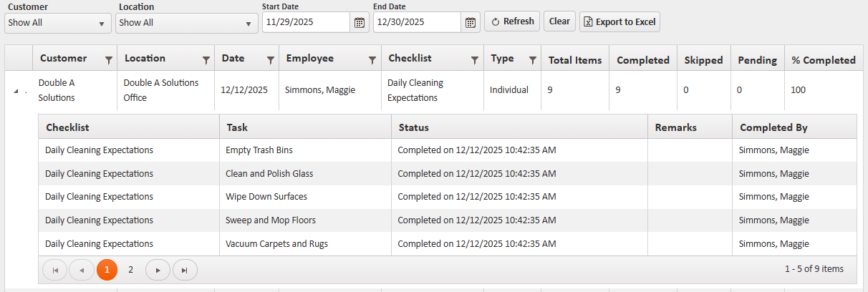
Task: Click the Location column filter icon
Action: (x=206, y=60)
